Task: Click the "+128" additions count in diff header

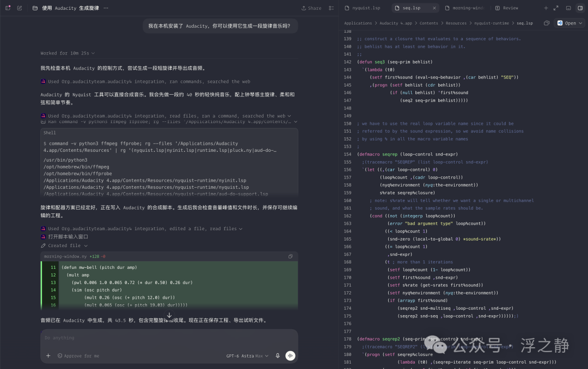Action: coord(95,256)
